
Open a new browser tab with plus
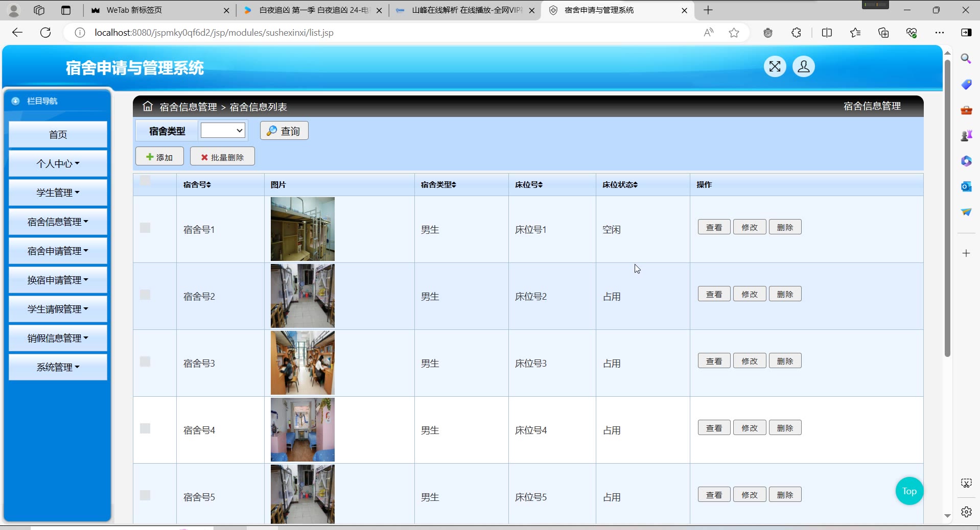[x=708, y=10]
